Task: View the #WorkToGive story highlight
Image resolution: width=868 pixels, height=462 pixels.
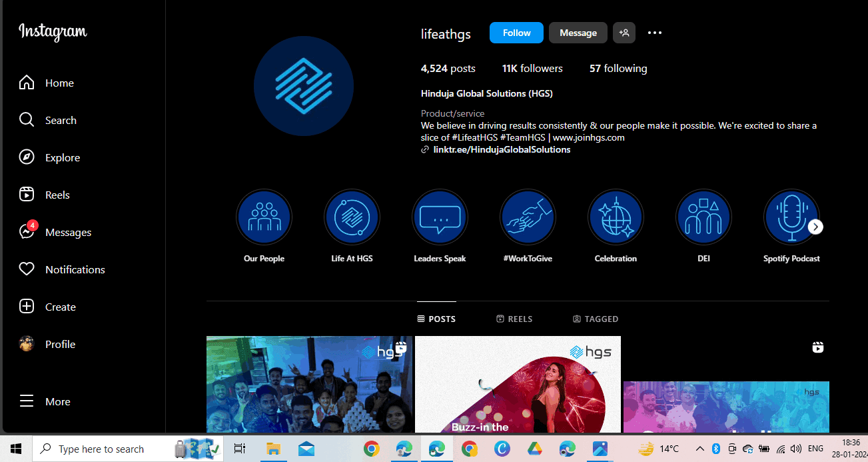Action: 528,218
